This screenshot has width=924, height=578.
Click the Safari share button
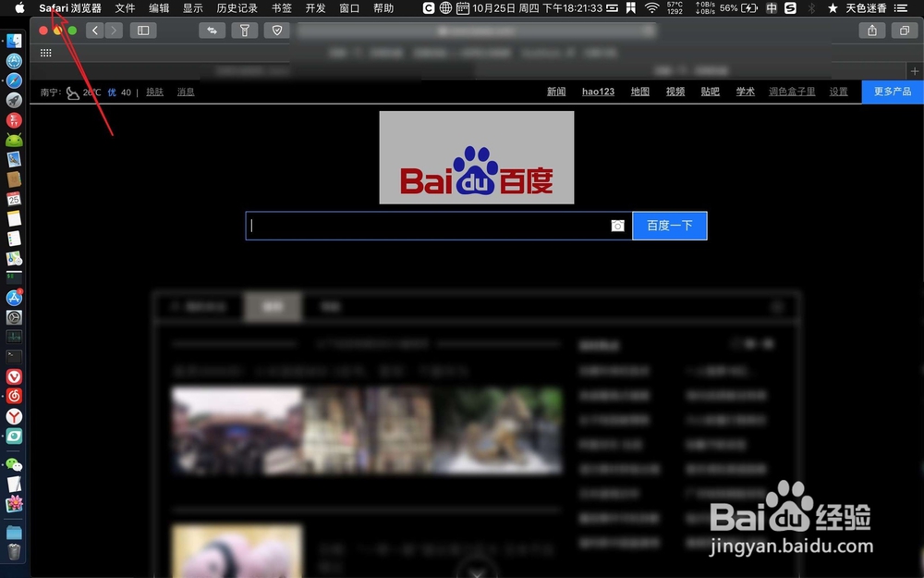(872, 31)
